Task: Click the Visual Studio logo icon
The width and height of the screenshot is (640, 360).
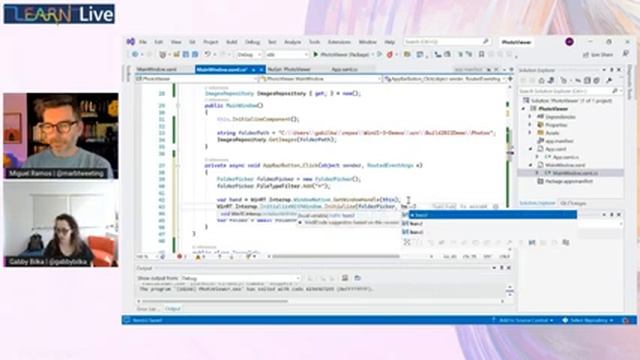Action: [x=131, y=42]
